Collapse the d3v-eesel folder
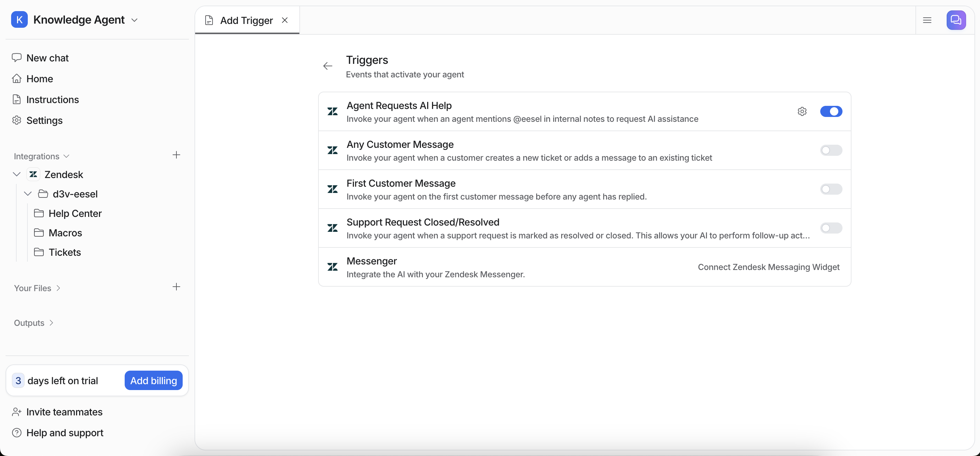 coord(28,194)
